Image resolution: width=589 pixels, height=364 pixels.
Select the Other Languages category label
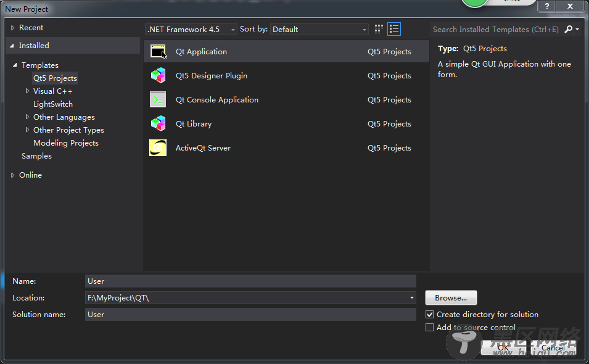(x=64, y=117)
